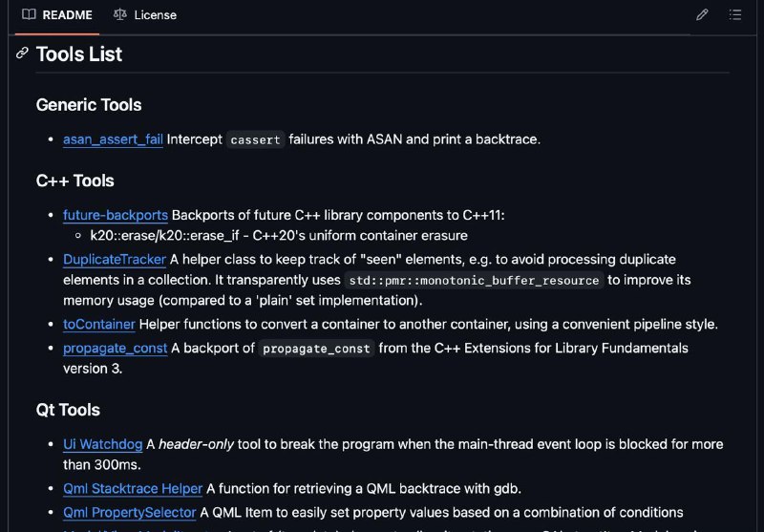Click the pencil edit README icon
Screen dimensions: 764x532
pyautogui.click(x=702, y=15)
